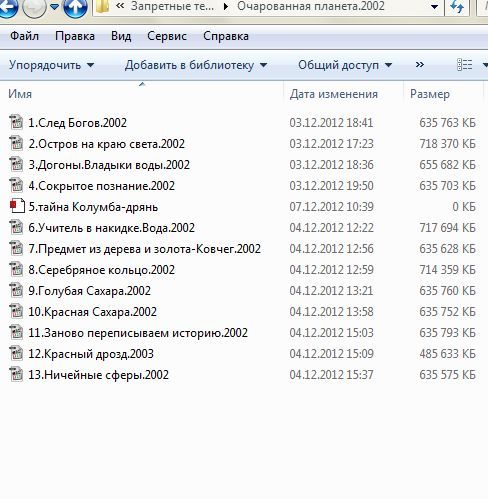Click Общий доступ button
The height and width of the screenshot is (499, 488).
coord(345,65)
